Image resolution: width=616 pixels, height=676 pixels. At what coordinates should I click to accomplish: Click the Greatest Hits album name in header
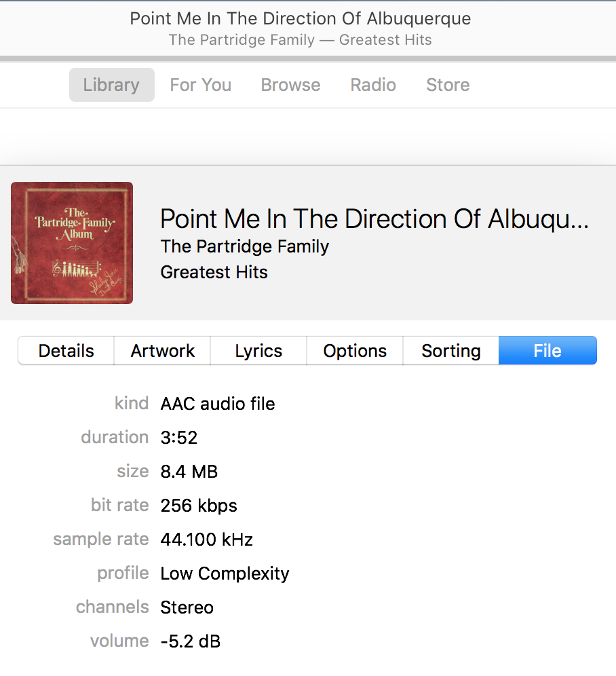pos(214,272)
